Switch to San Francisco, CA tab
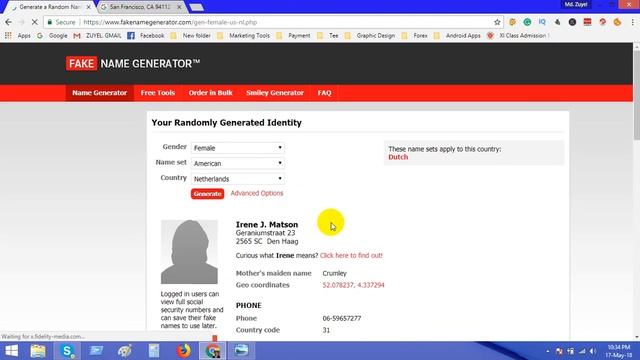 [x=139, y=7]
